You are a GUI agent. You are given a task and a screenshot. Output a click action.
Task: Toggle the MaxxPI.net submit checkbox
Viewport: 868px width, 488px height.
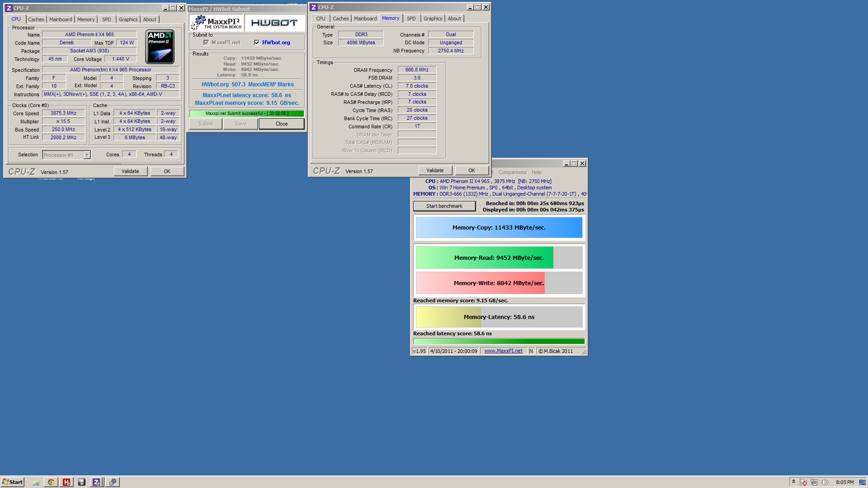[206, 42]
